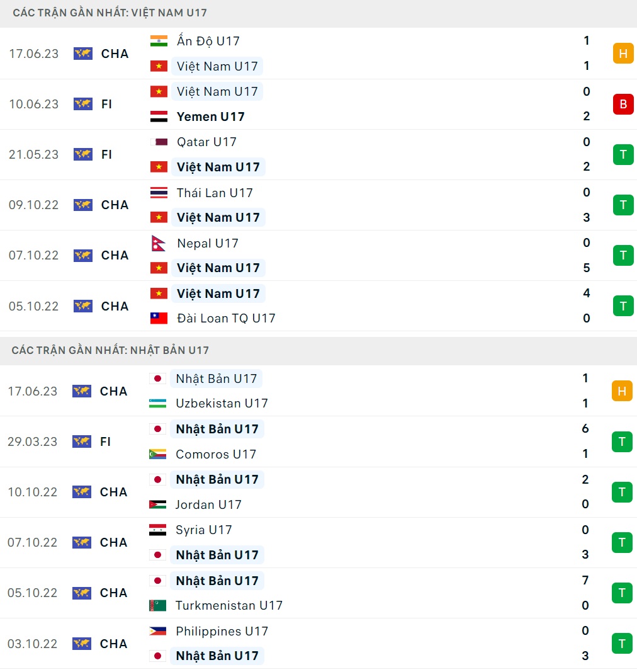Toggle the green T badge for the Qatar match

point(623,154)
